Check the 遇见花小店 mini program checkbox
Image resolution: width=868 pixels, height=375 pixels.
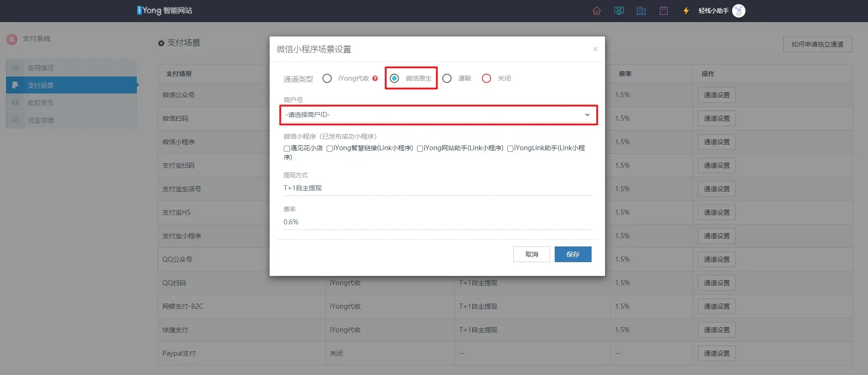pyautogui.click(x=287, y=148)
